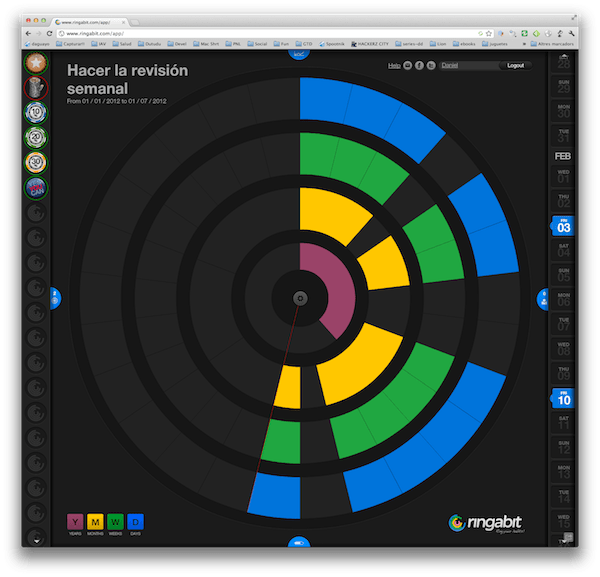Open the ebooks bookmarks folder
600x577 pixels.
tap(464, 44)
